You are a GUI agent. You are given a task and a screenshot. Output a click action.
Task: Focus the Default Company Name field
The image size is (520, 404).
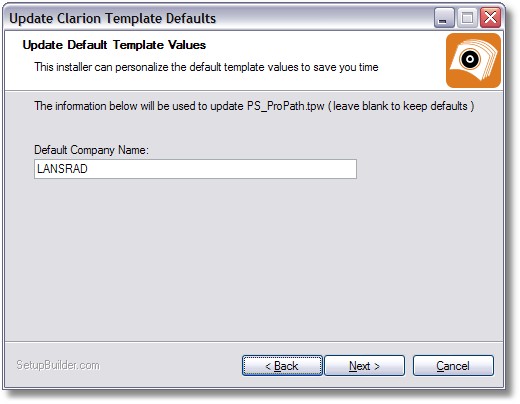pos(195,169)
